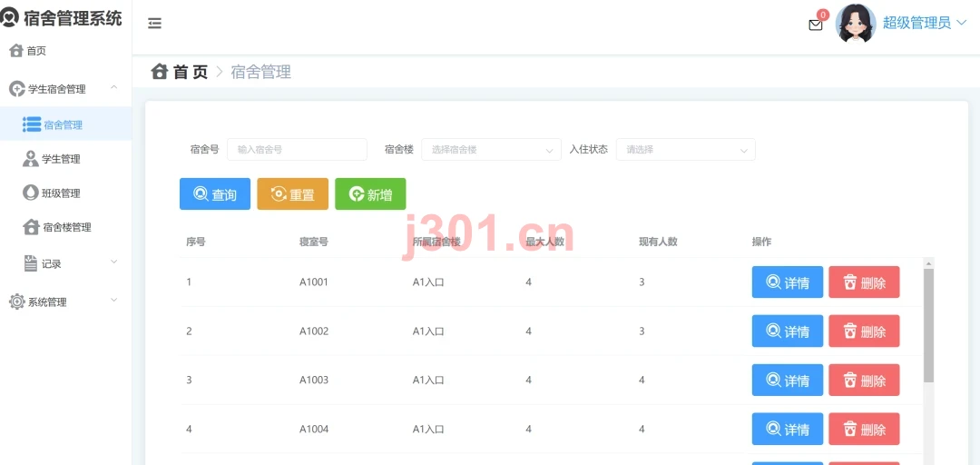Screen dimensions: 980x465
Task: Select 宿舍管理 in the sidebar
Action: coord(65,124)
